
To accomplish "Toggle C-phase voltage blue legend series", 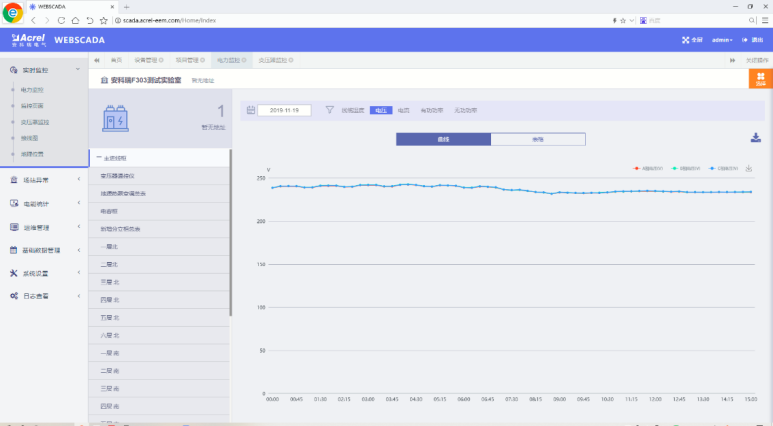I will coord(723,169).
